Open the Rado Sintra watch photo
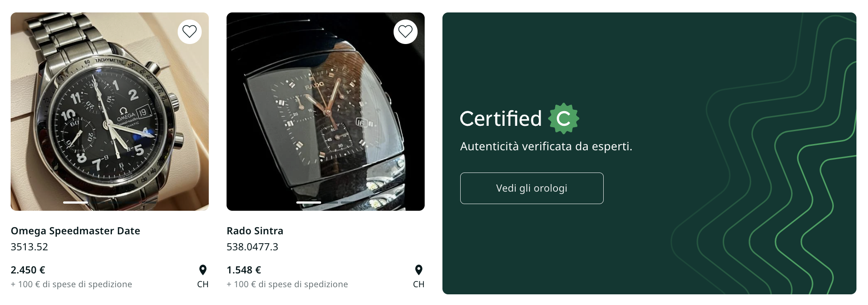 click(x=326, y=112)
